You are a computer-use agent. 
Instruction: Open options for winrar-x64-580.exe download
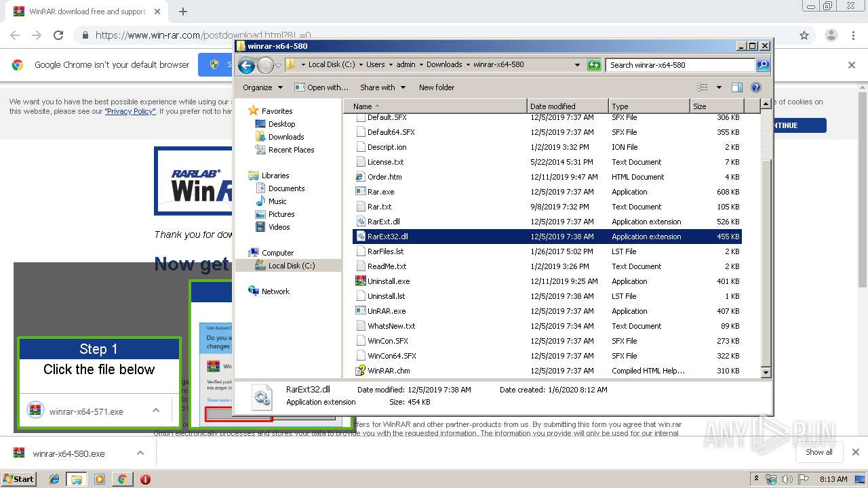pos(140,453)
